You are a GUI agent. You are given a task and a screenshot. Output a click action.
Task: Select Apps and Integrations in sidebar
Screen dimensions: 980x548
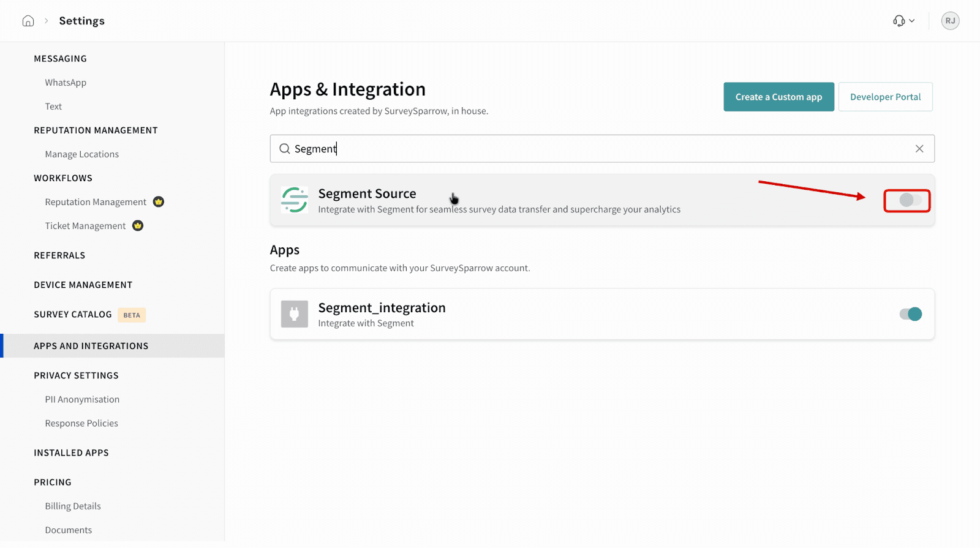point(112,346)
